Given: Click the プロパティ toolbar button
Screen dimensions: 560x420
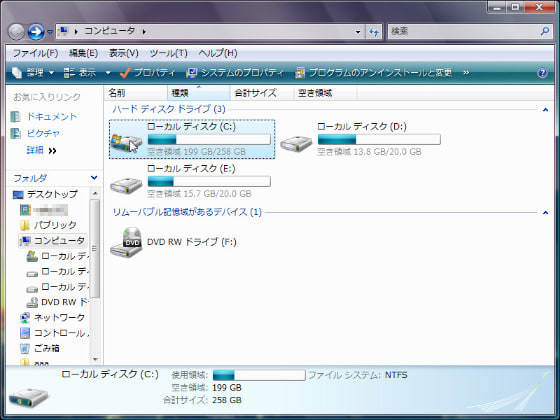Looking at the screenshot, I should click(x=148, y=73).
